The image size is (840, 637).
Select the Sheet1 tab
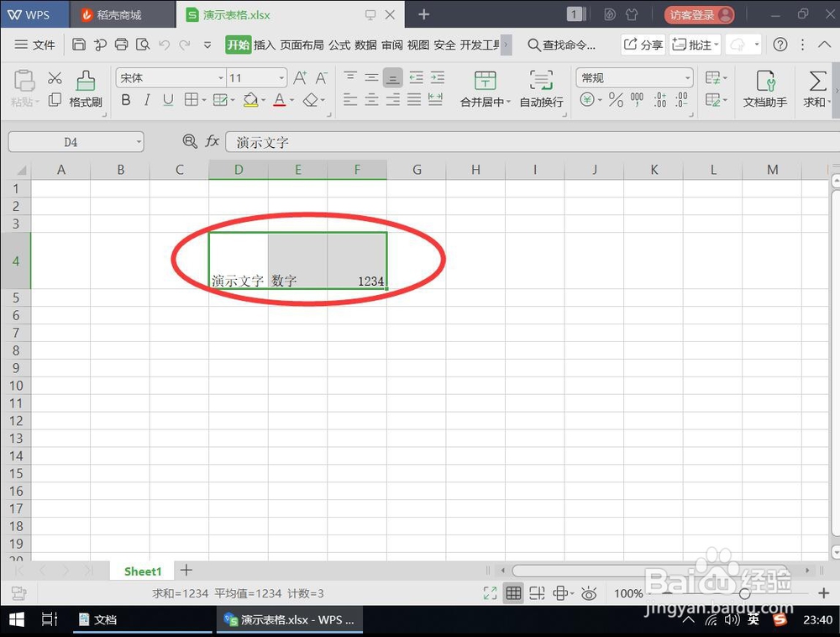coord(141,571)
